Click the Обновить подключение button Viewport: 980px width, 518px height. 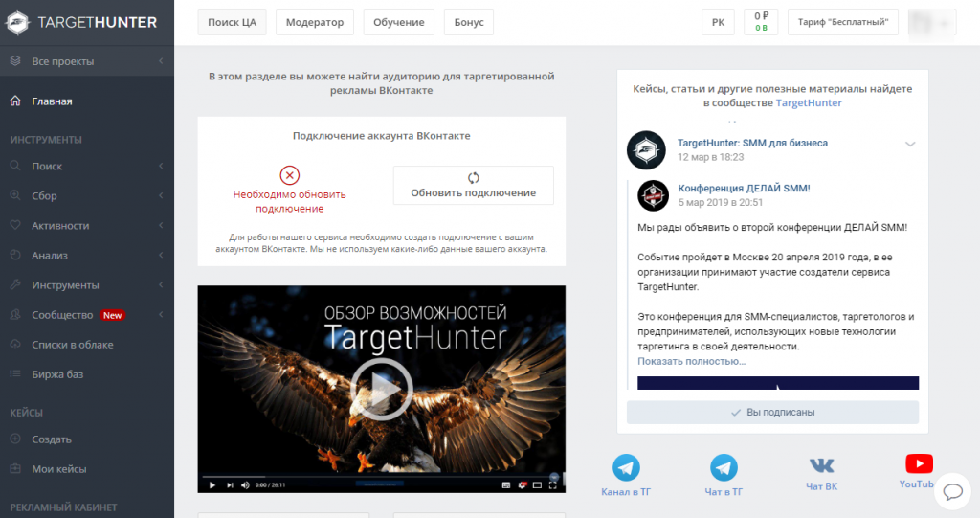tap(473, 185)
